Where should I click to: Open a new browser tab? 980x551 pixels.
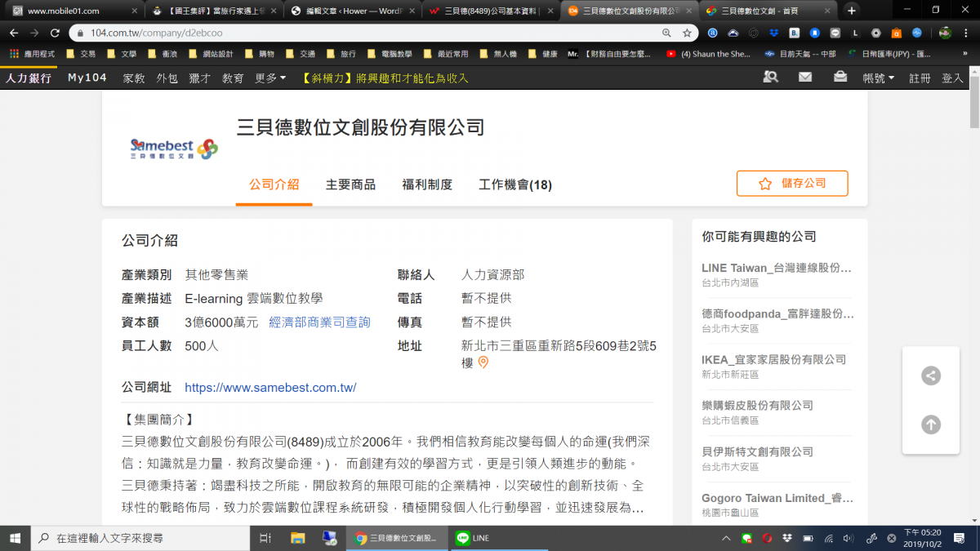tap(852, 11)
